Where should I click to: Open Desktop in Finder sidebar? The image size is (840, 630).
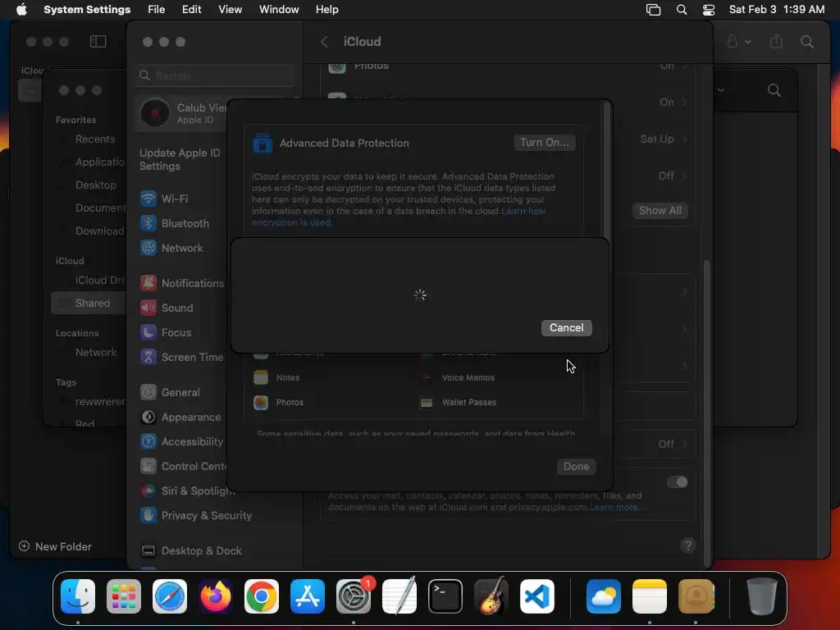click(x=95, y=185)
